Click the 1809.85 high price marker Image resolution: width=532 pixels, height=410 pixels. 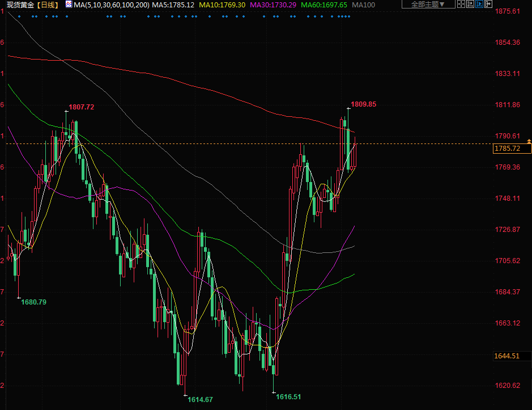click(363, 104)
